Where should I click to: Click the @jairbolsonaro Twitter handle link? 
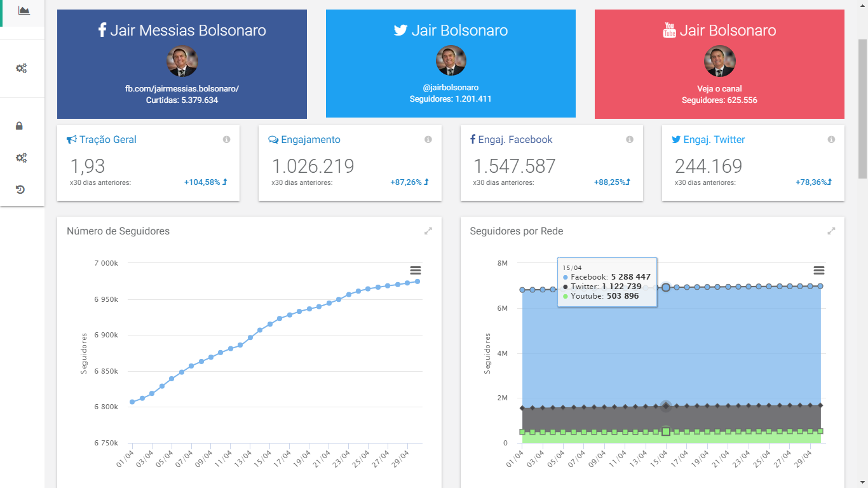pyautogui.click(x=451, y=88)
